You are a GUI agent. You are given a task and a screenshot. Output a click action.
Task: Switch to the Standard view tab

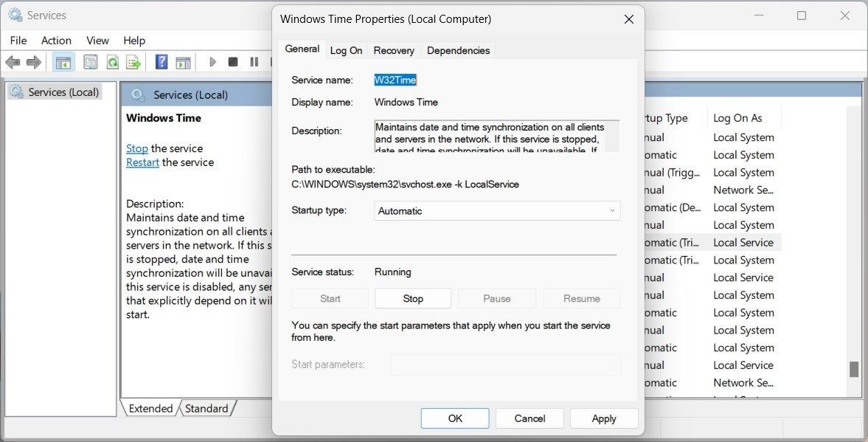(x=206, y=408)
